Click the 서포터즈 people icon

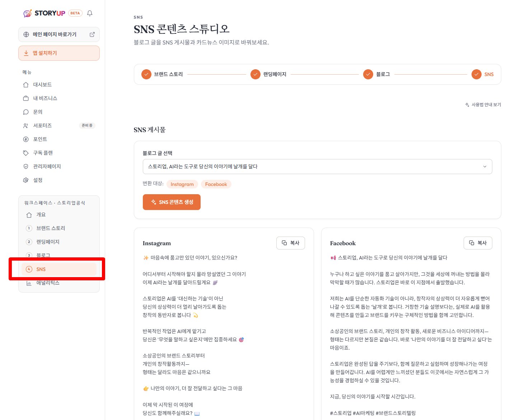click(x=26, y=126)
